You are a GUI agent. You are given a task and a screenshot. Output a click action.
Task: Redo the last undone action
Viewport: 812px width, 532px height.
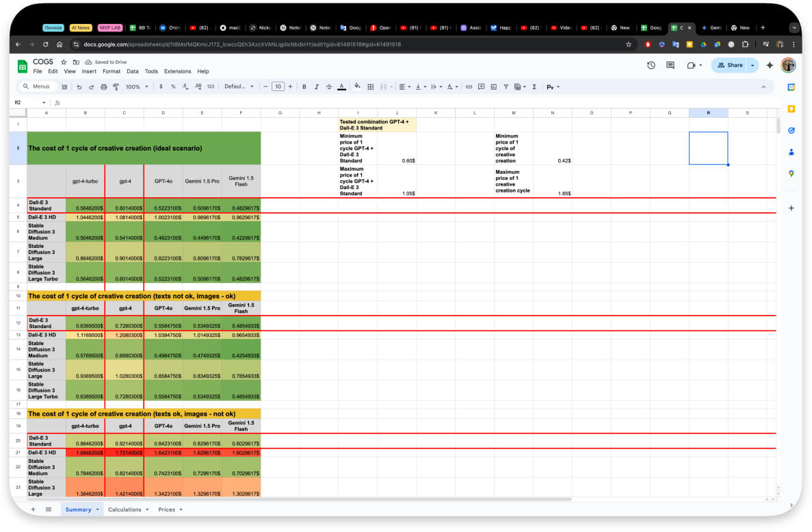click(91, 87)
